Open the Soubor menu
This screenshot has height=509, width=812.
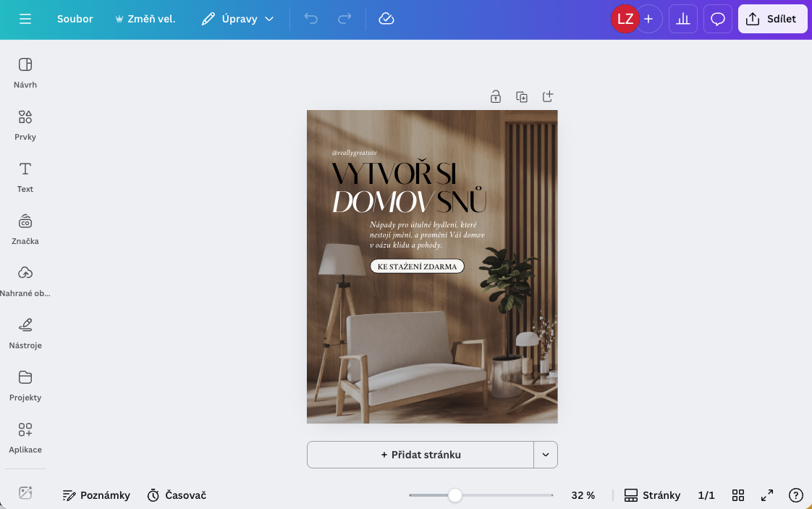pyautogui.click(x=75, y=19)
